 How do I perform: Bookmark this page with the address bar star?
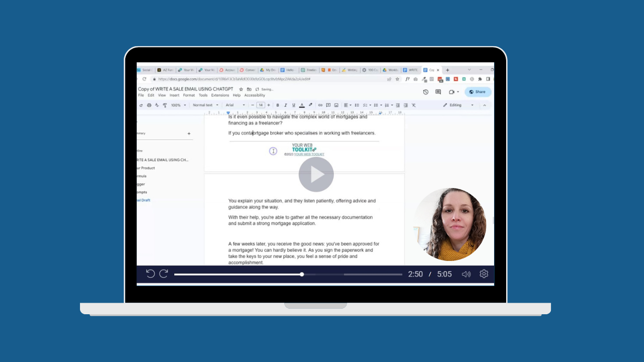pos(397,79)
